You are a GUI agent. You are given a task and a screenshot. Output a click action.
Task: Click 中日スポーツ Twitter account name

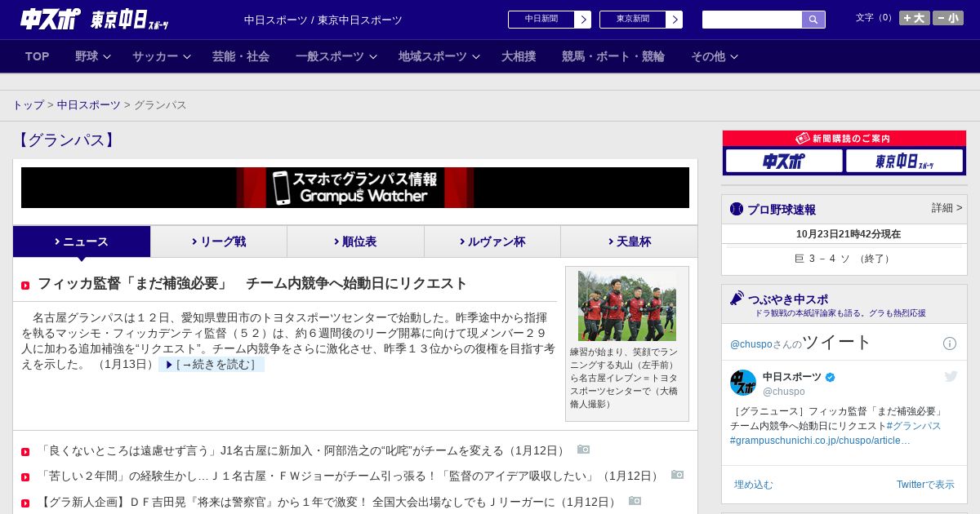pyautogui.click(x=792, y=377)
